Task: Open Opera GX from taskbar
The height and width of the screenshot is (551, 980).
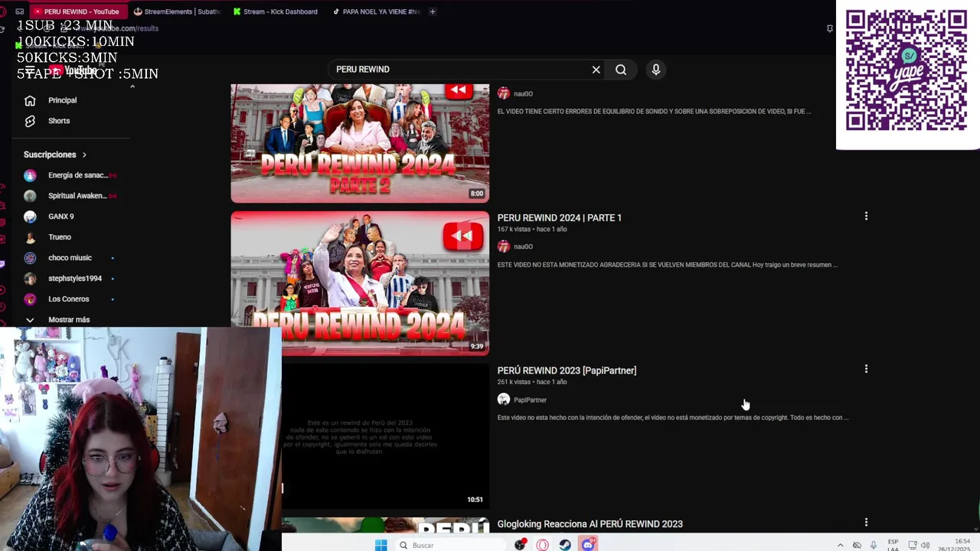Action: 542,545
